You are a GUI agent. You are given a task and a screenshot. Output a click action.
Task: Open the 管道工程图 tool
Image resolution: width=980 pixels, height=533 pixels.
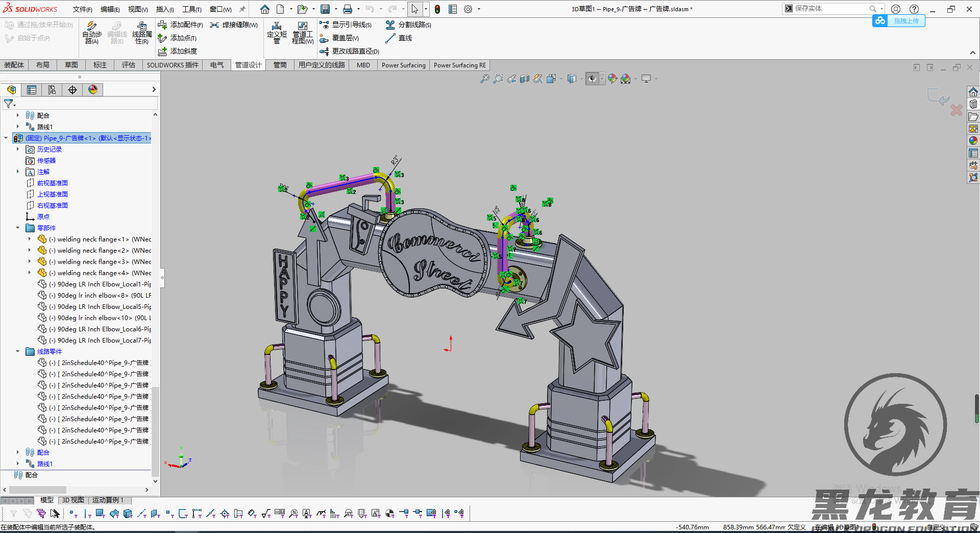tap(302, 32)
